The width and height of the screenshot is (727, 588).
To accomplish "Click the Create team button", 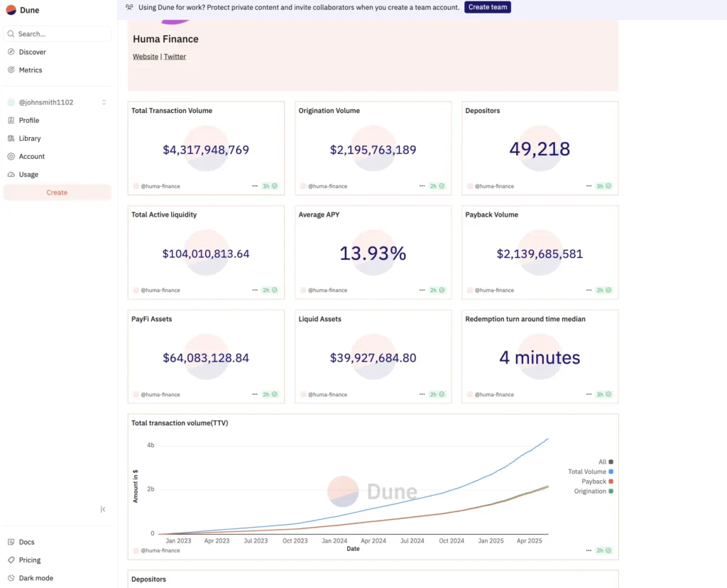I will (487, 7).
